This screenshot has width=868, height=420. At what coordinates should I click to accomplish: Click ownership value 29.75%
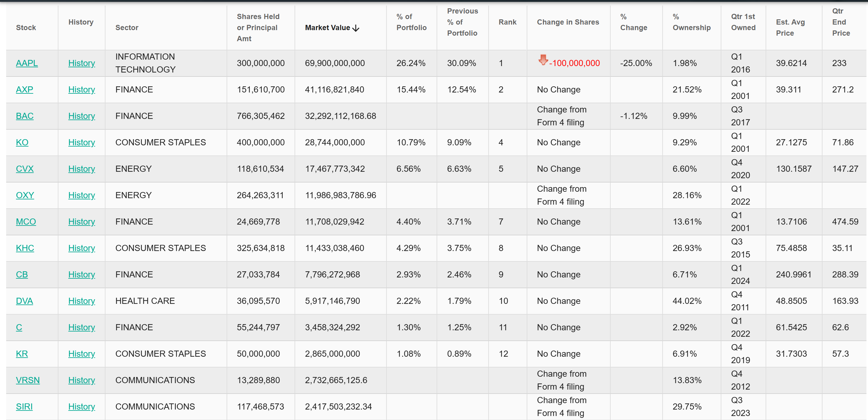[687, 407]
